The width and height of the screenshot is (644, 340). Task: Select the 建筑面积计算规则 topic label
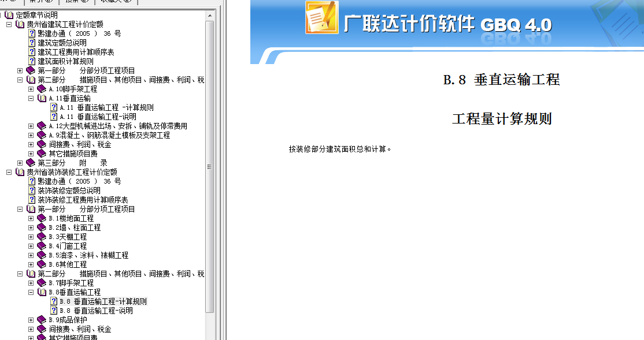point(66,61)
